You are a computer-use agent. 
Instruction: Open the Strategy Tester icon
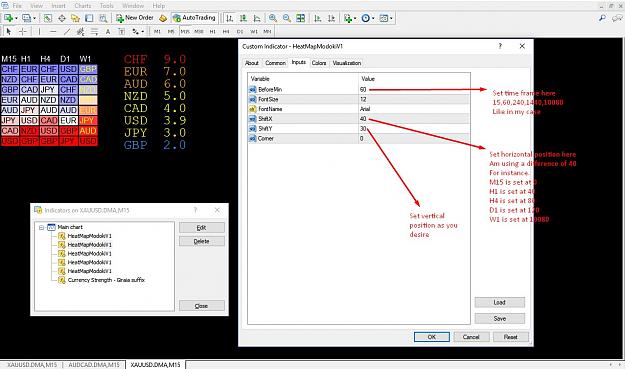tap(103, 18)
